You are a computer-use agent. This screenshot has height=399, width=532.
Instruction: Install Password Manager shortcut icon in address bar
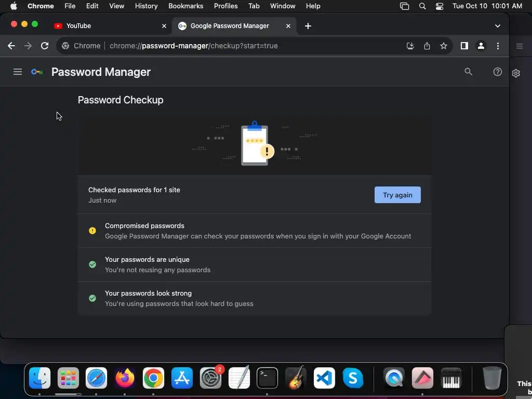410,46
